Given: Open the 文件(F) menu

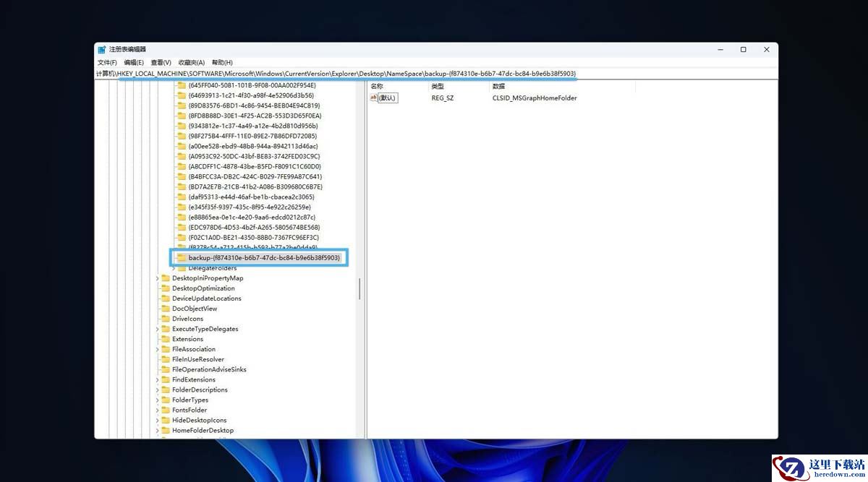Looking at the screenshot, I should (107, 63).
